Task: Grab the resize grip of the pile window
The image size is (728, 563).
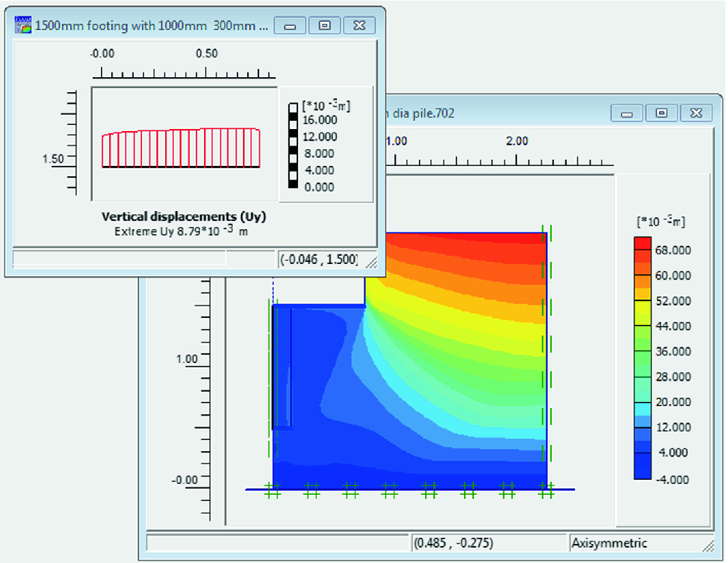Action: [x=708, y=546]
